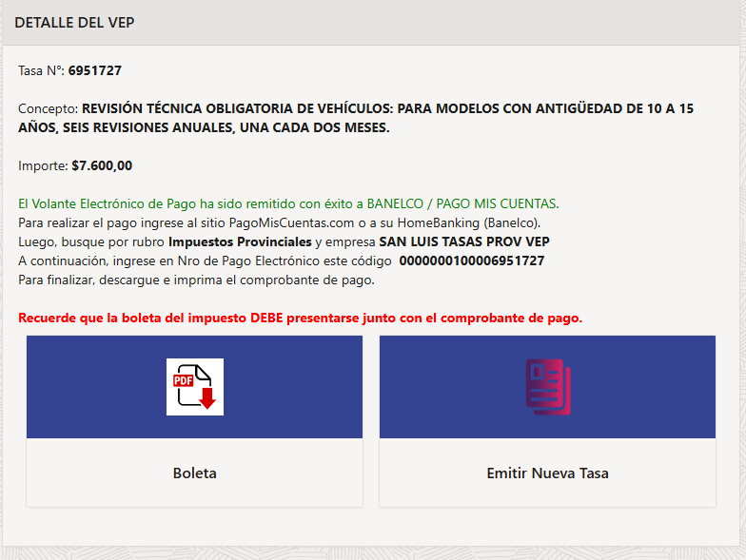
Task: Click the PagoMisCuentas.com site mention
Action: [x=291, y=222]
